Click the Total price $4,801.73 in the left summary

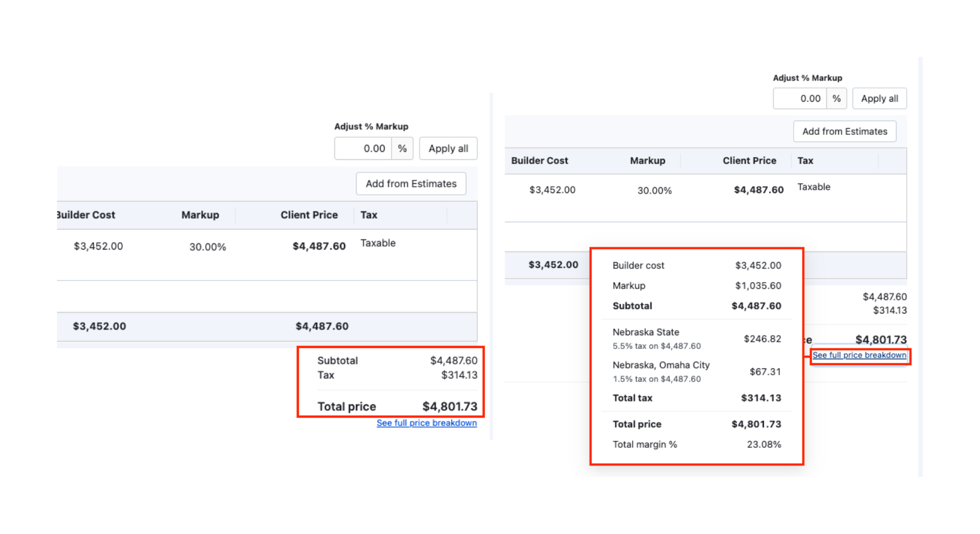tap(450, 406)
